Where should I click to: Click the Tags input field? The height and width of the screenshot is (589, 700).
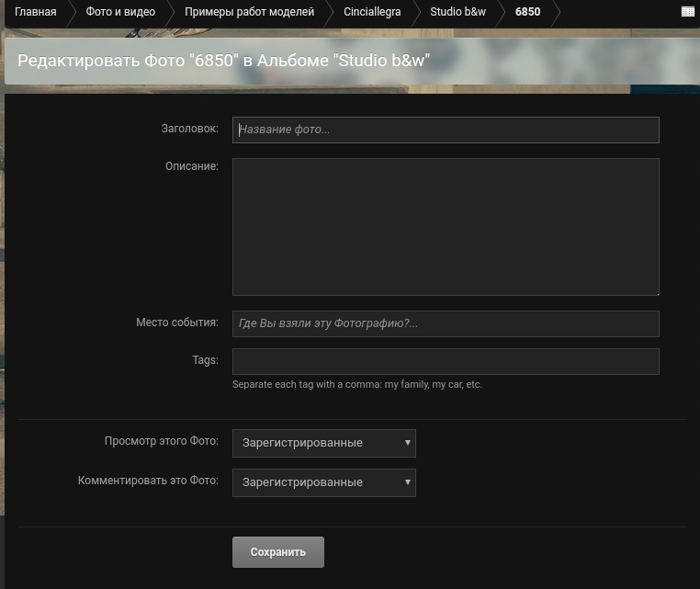point(446,361)
